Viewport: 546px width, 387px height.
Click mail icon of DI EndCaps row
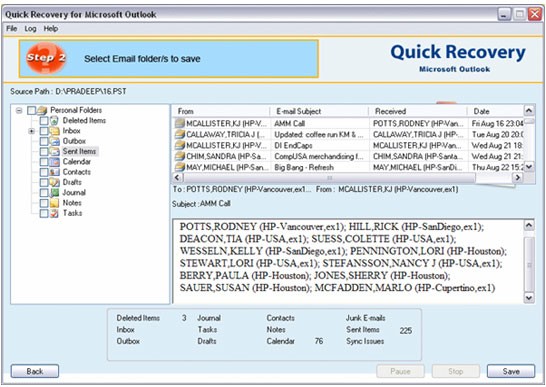pyautogui.click(x=180, y=145)
